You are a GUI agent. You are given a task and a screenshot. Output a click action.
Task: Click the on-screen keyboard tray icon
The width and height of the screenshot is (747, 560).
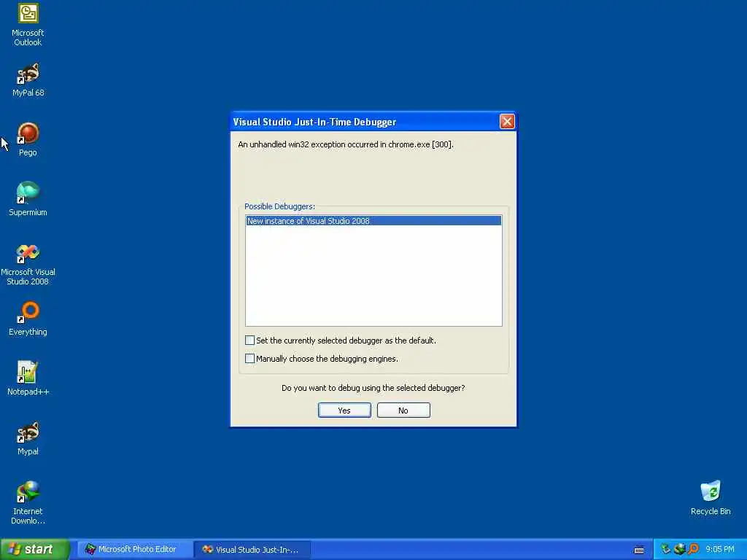(x=639, y=550)
